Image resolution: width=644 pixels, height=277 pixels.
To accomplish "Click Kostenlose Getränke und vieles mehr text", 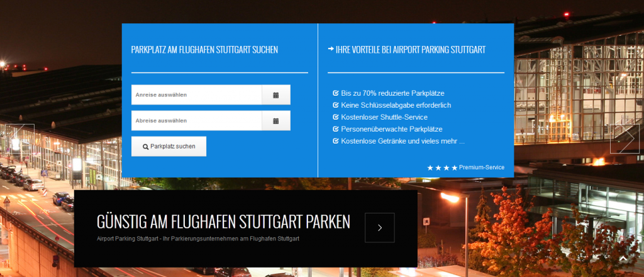I will pos(402,141).
